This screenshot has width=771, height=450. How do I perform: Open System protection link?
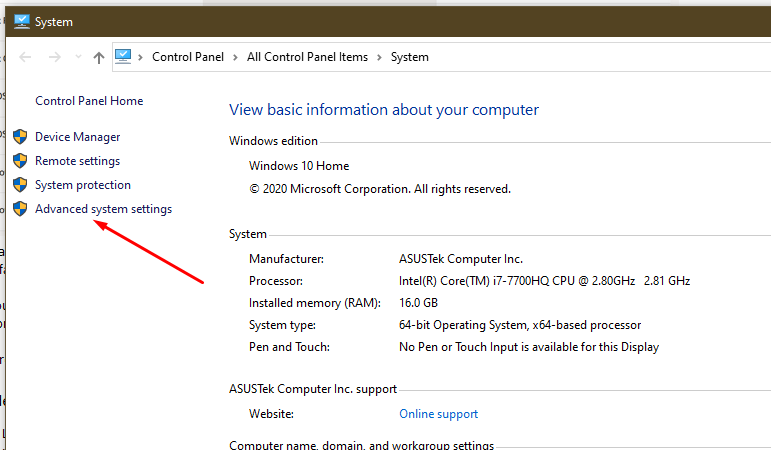83,185
